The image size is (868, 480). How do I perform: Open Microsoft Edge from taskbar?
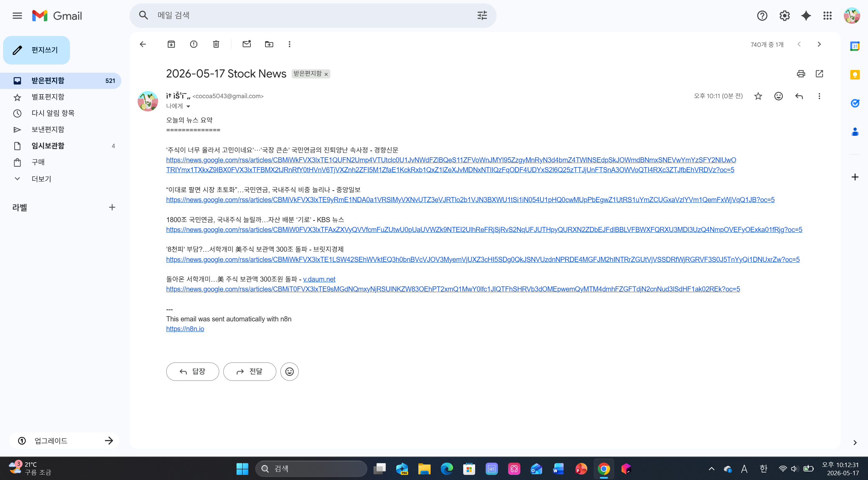pos(447,469)
